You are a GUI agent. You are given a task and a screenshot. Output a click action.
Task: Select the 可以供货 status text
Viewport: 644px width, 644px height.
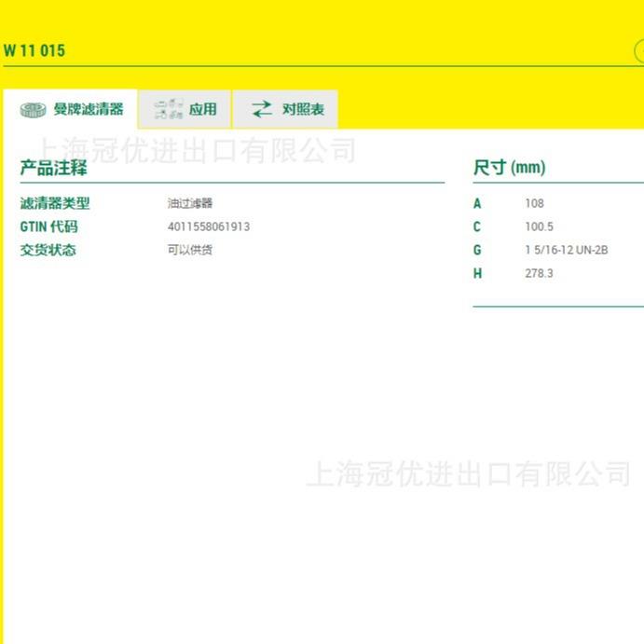pos(190,250)
